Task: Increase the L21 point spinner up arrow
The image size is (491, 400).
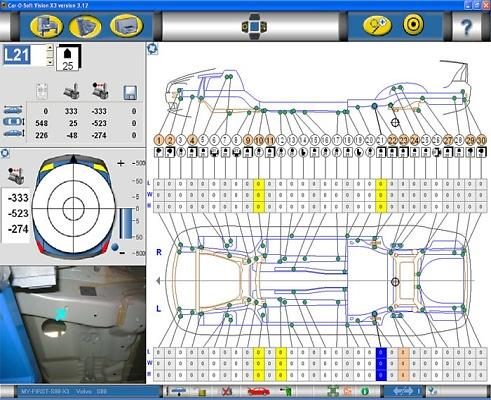Action: click(50, 48)
